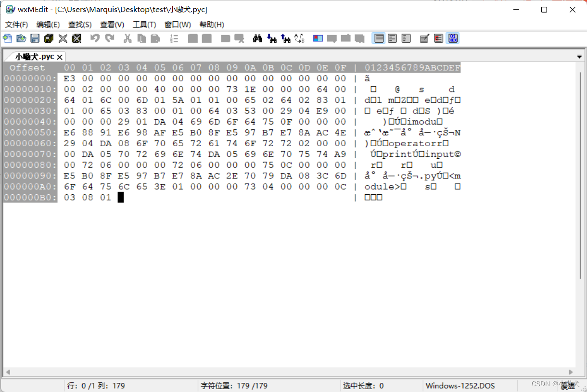Click the 0F column header
The width and height of the screenshot is (587, 392).
(340, 68)
